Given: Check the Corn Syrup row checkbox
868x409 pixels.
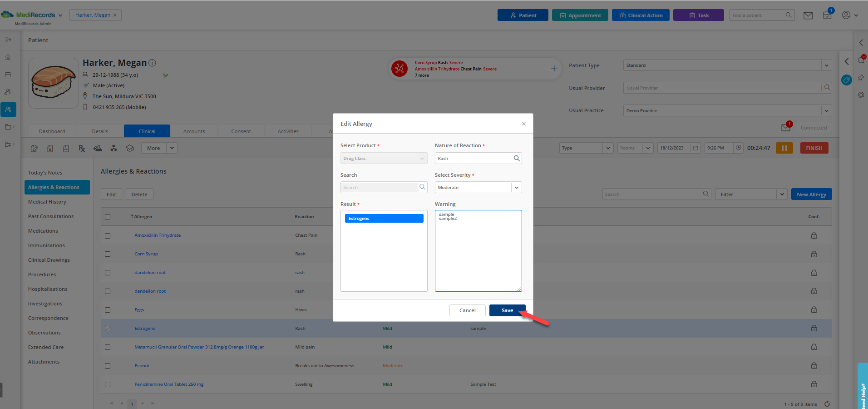Looking at the screenshot, I should pos(108,254).
